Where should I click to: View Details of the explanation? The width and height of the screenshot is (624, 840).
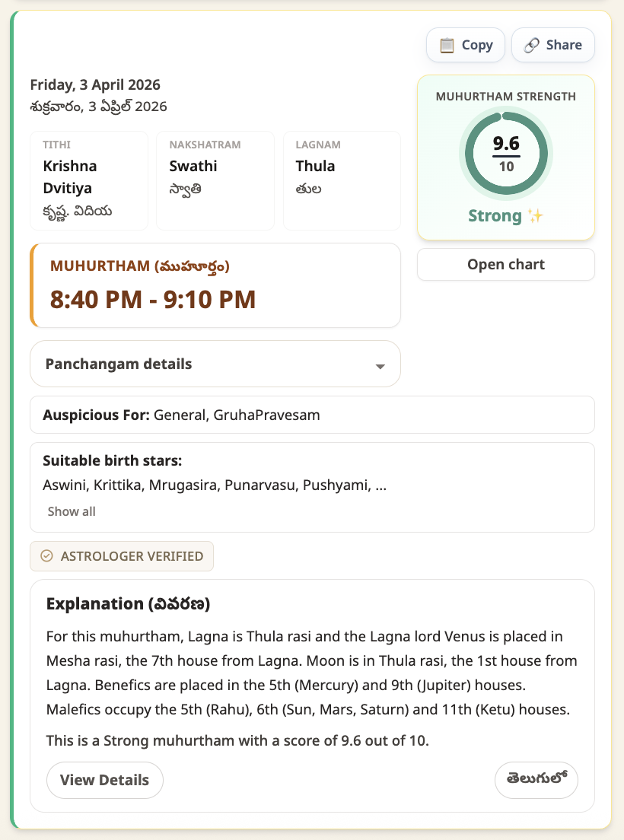click(104, 780)
